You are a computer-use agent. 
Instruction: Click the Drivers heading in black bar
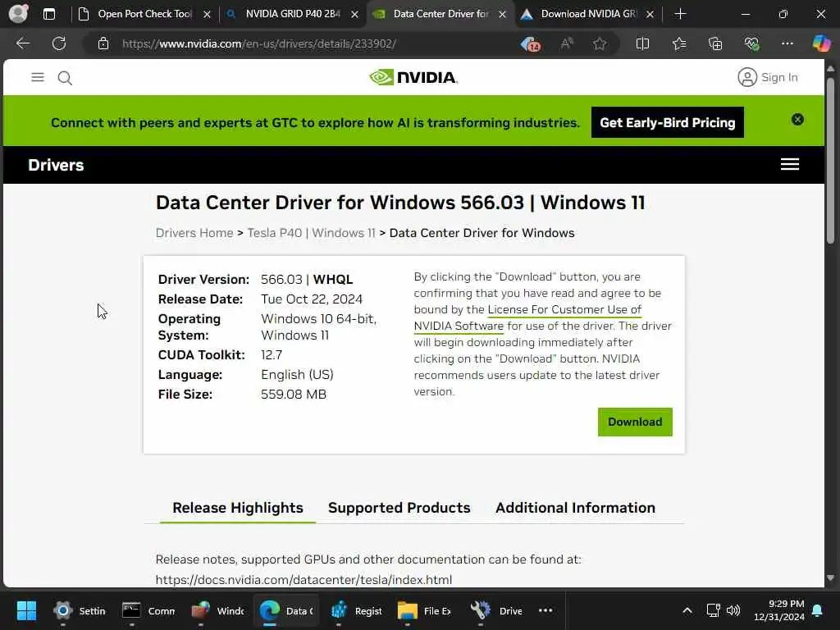(56, 165)
